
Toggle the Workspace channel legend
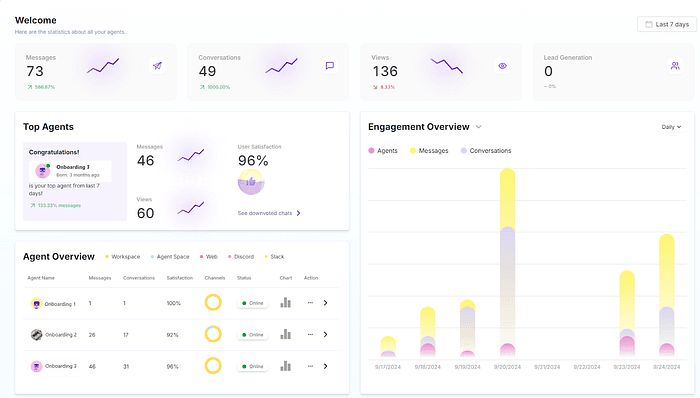[x=122, y=257]
